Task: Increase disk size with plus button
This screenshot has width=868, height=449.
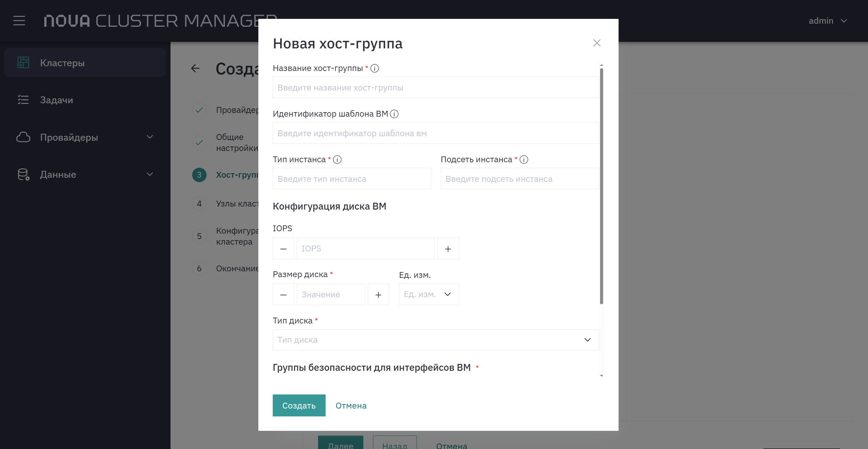Action: click(x=378, y=294)
